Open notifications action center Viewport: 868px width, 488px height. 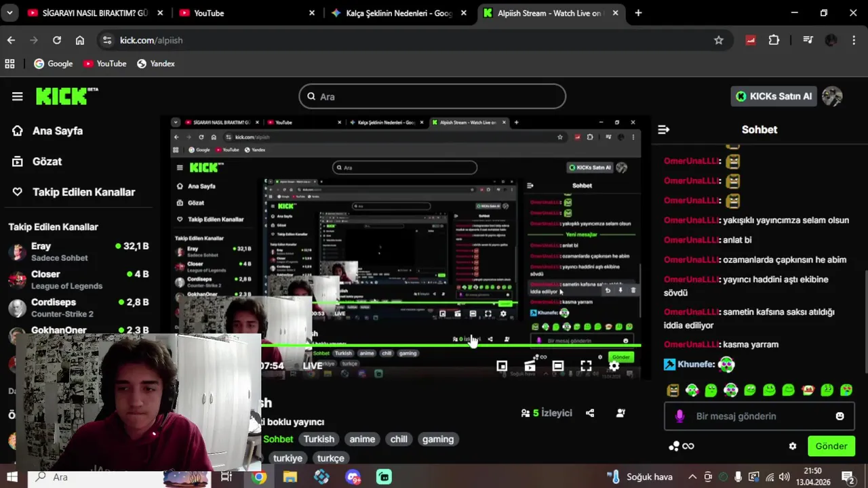848,477
